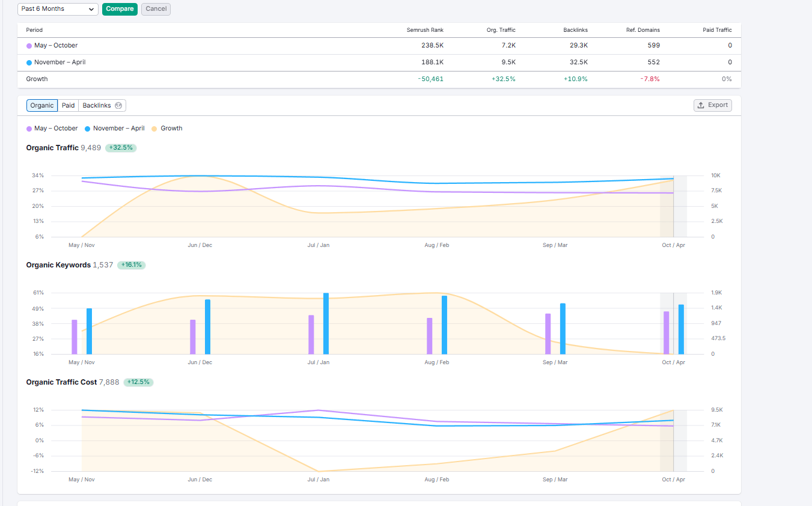Click the Compare button
The image size is (812, 506).
[120, 9]
